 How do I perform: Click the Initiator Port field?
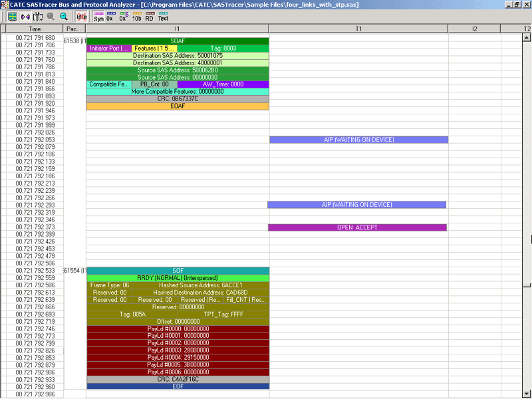[x=109, y=49]
